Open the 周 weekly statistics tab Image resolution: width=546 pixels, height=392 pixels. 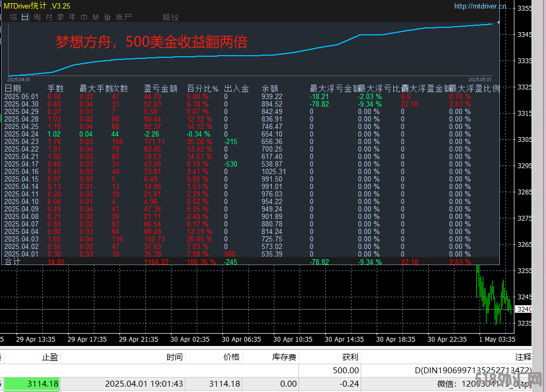[x=37, y=17]
